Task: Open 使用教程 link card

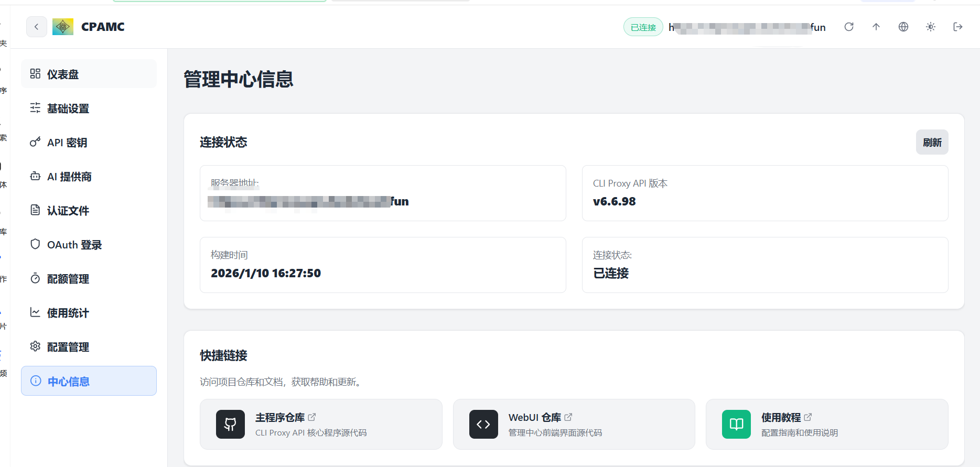Action: click(x=827, y=424)
